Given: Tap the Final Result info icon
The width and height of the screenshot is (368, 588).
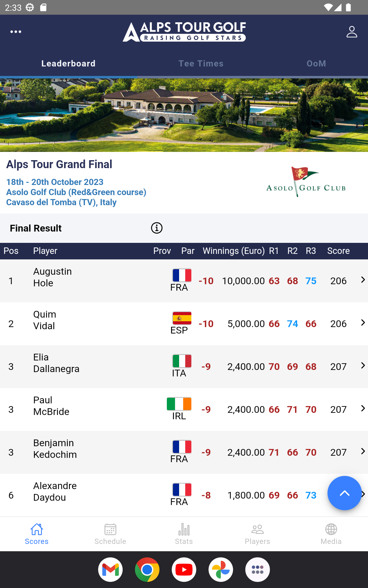Looking at the screenshot, I should pyautogui.click(x=157, y=228).
